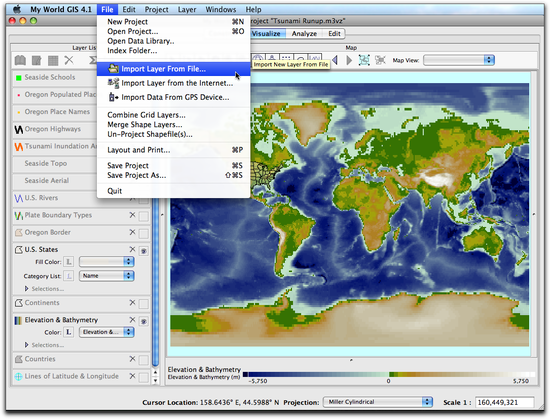Open the Elevation & Bathymetry Color dropdown
This screenshot has width=550, height=419.
(107, 332)
